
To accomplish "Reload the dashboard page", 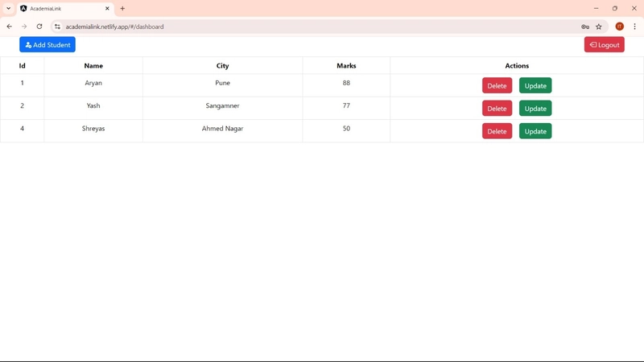I will (39, 27).
